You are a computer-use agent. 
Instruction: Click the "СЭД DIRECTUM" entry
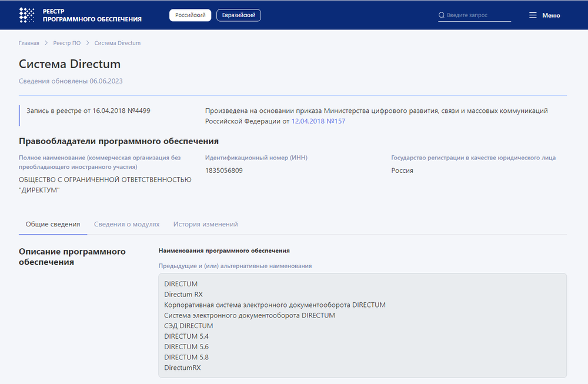189,326
